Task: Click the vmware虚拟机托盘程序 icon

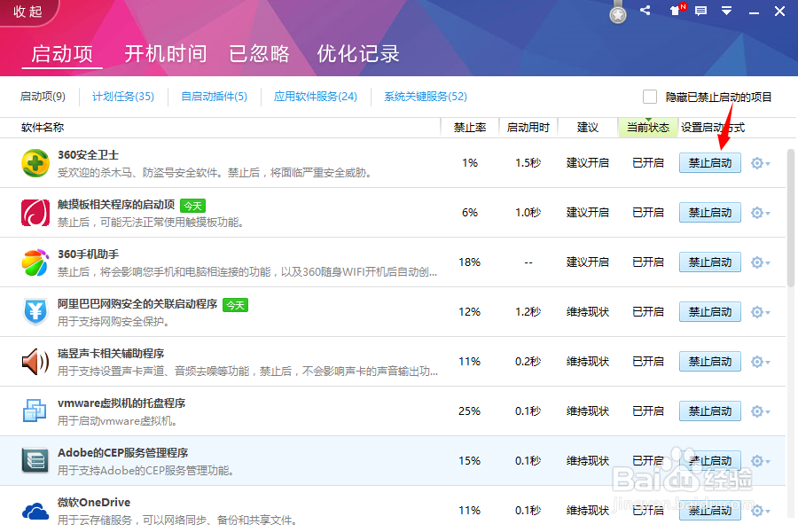Action: 35,411
